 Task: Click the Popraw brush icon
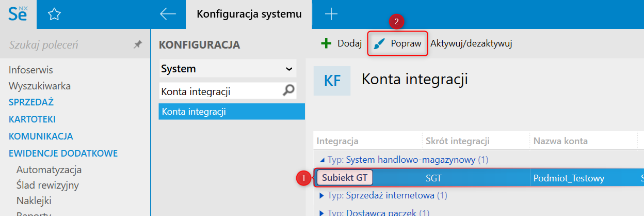(x=380, y=44)
